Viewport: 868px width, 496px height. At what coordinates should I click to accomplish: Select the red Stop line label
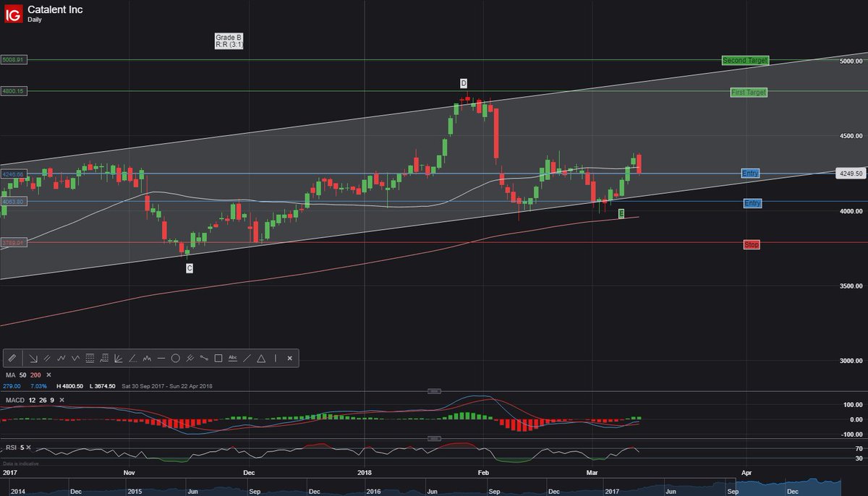tap(752, 245)
